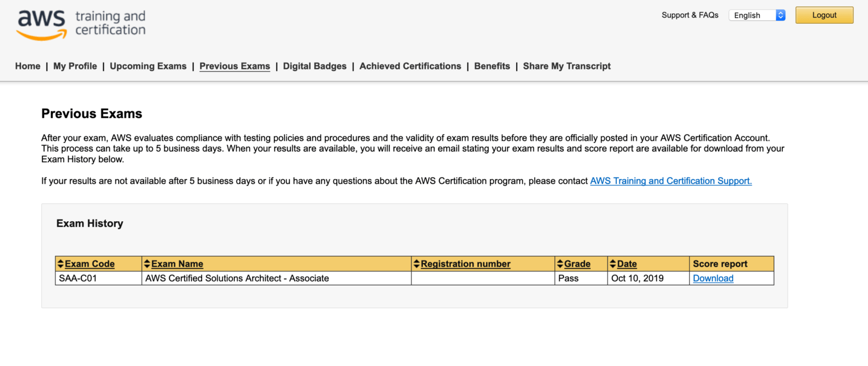The height and width of the screenshot is (366, 868).
Task: Open My Profile page
Action: pyautogui.click(x=75, y=66)
